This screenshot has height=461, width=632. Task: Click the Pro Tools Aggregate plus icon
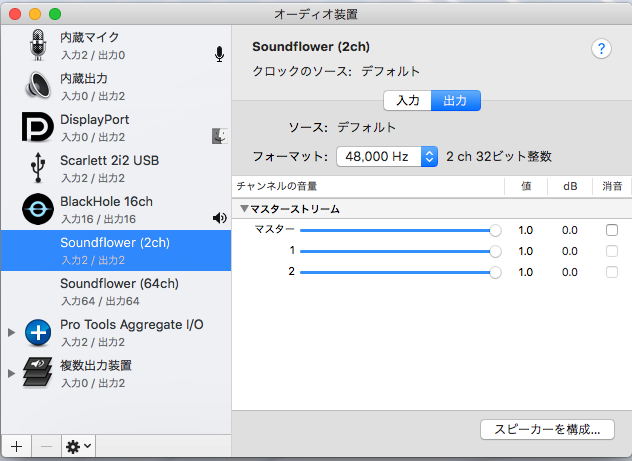pyautogui.click(x=38, y=332)
